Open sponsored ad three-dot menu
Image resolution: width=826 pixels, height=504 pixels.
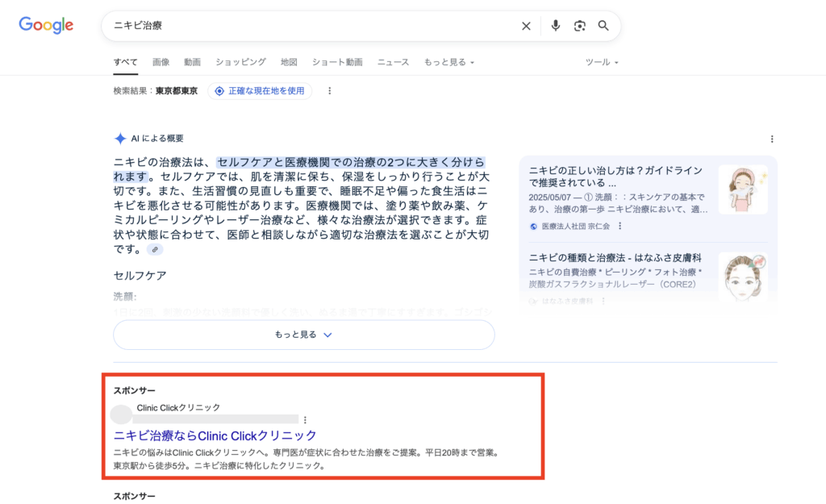click(305, 419)
